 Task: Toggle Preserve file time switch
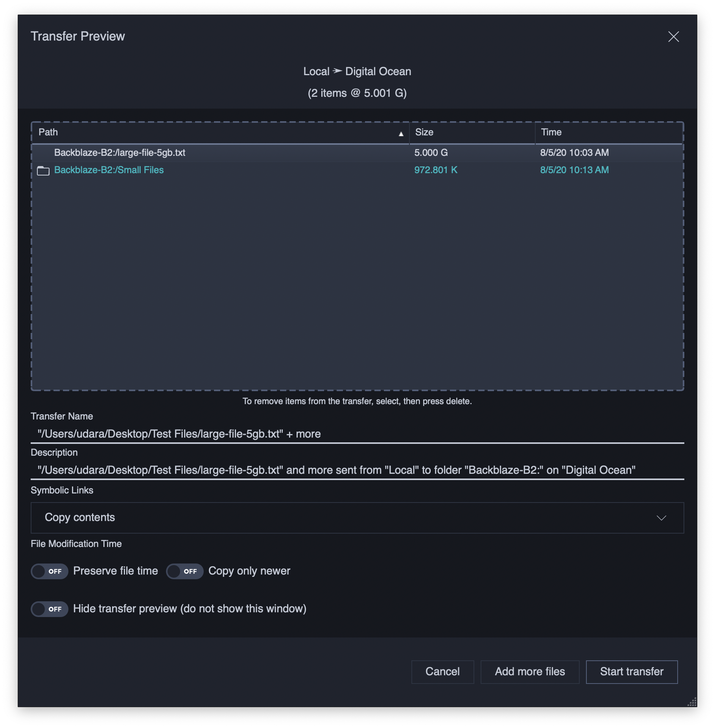pyautogui.click(x=50, y=571)
